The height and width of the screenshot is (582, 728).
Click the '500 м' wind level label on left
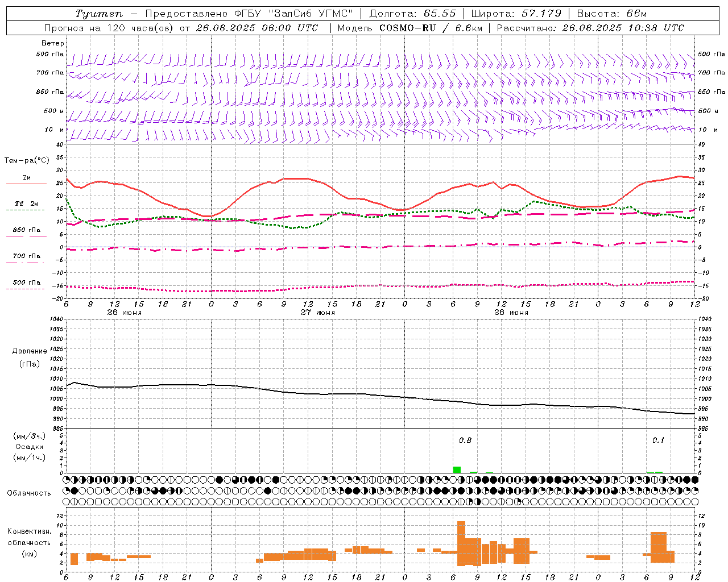pyautogui.click(x=54, y=111)
